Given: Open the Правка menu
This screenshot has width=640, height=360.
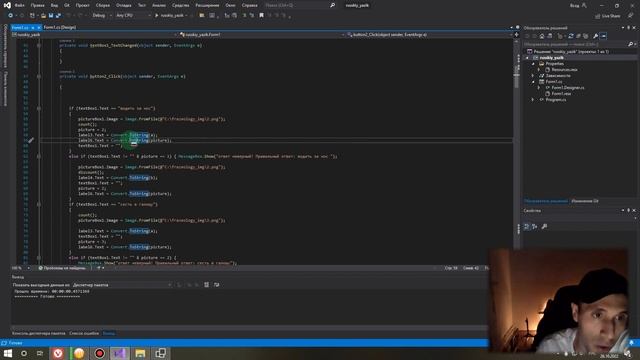Looking at the screenshot, I should pyautogui.click(x=38, y=5).
